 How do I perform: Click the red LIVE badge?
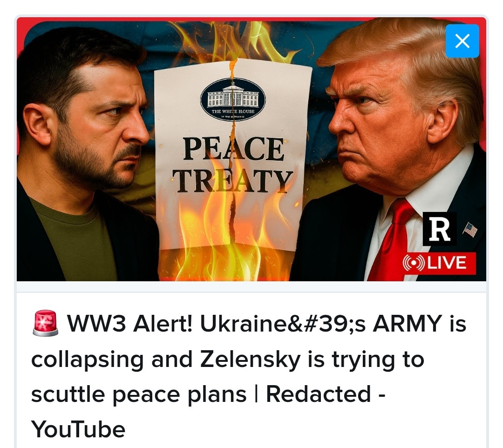click(x=439, y=263)
